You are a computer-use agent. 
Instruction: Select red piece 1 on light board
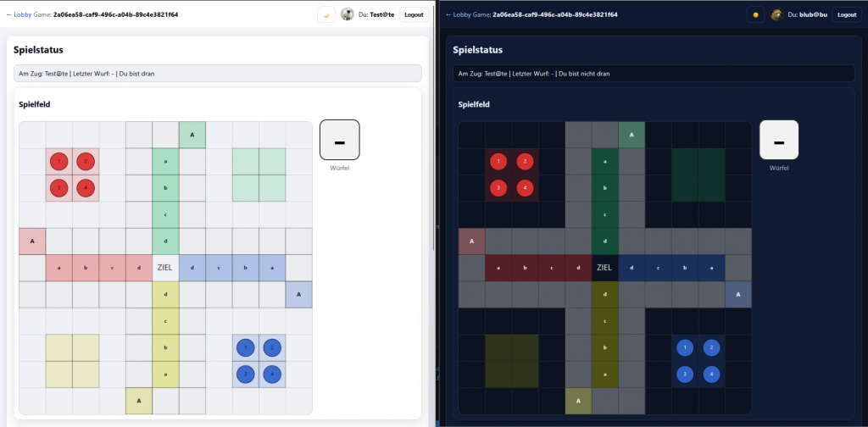tap(59, 162)
